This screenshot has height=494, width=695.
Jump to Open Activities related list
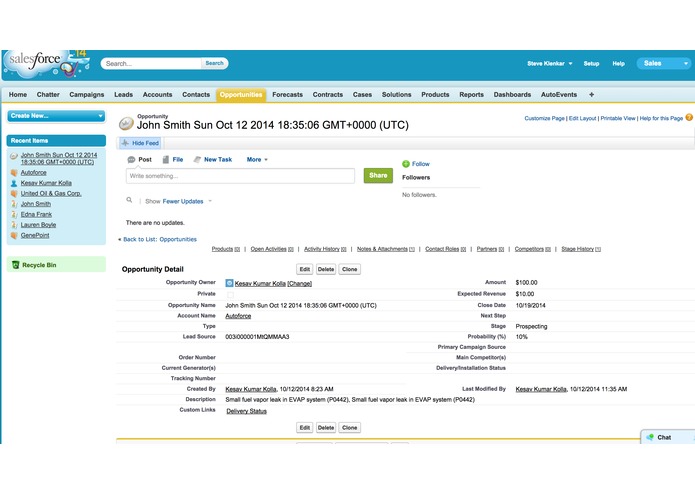pyautogui.click(x=272, y=249)
